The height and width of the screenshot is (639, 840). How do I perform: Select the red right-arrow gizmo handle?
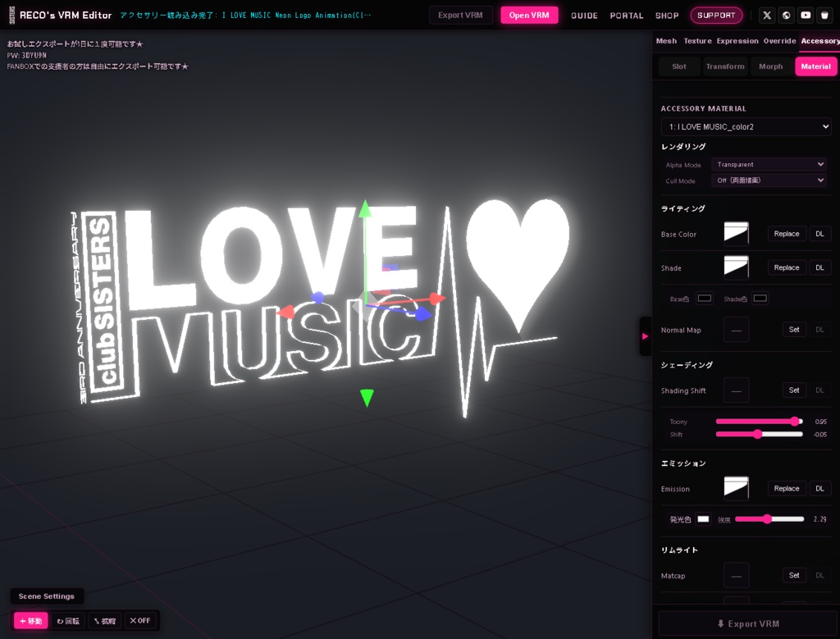pyautogui.click(x=437, y=299)
